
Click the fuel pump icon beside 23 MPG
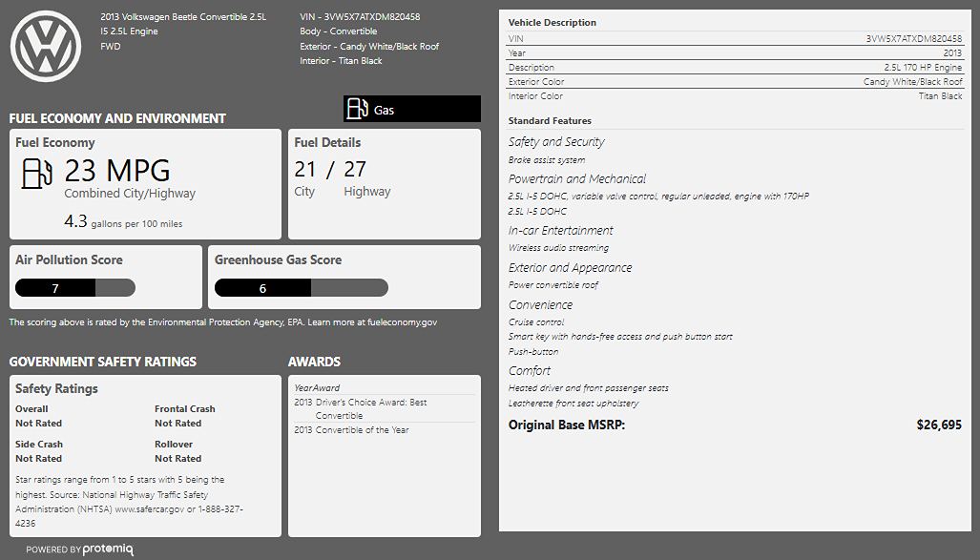37,173
